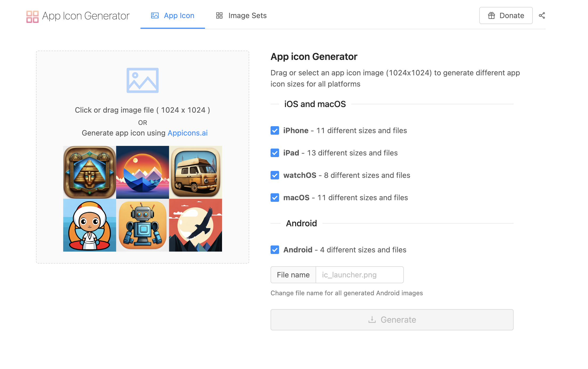Click the download icon on Generate
Screen dimensions: 588x369
click(372, 319)
